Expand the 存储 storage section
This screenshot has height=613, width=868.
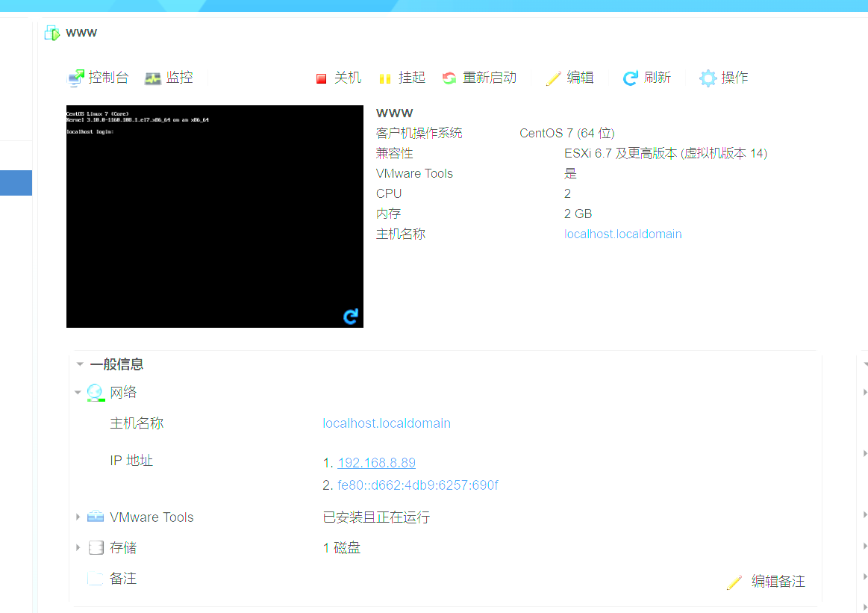point(78,548)
